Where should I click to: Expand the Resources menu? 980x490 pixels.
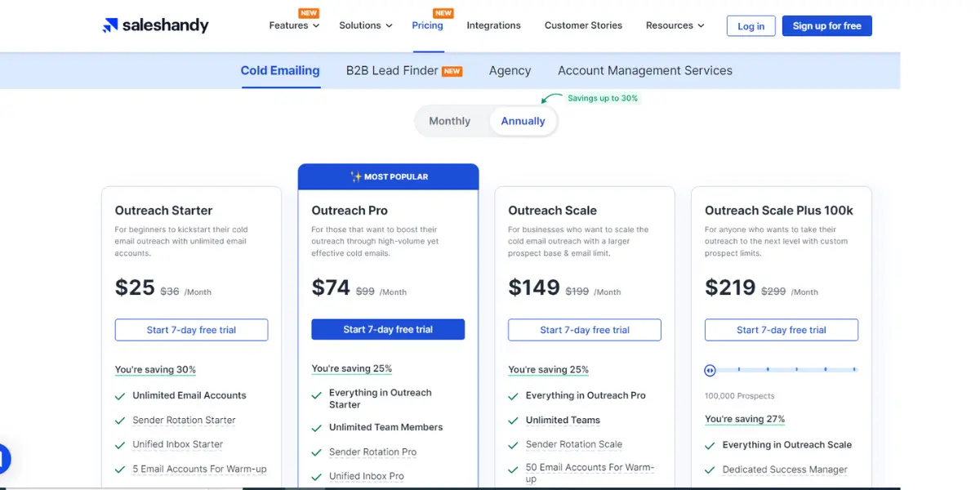pos(675,25)
